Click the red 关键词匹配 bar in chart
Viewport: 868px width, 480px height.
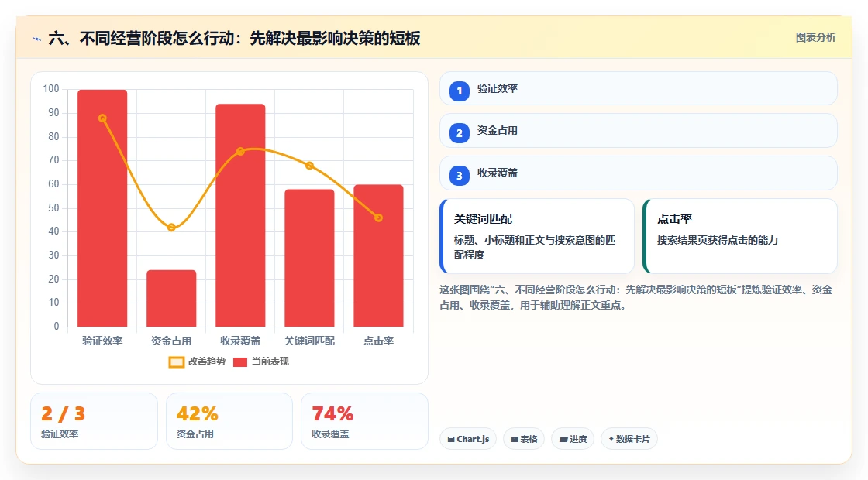pos(309,258)
